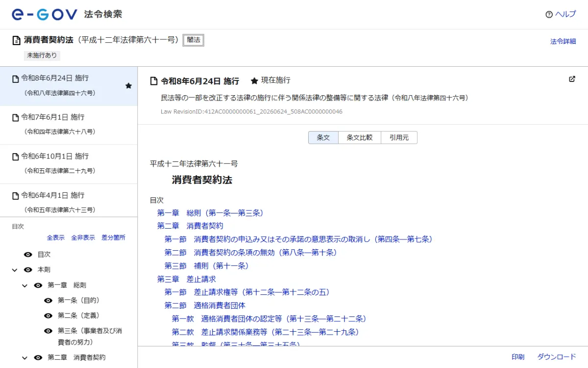Click 全非表示 in the outline panel
The height and width of the screenshot is (368, 588).
pos(83,237)
